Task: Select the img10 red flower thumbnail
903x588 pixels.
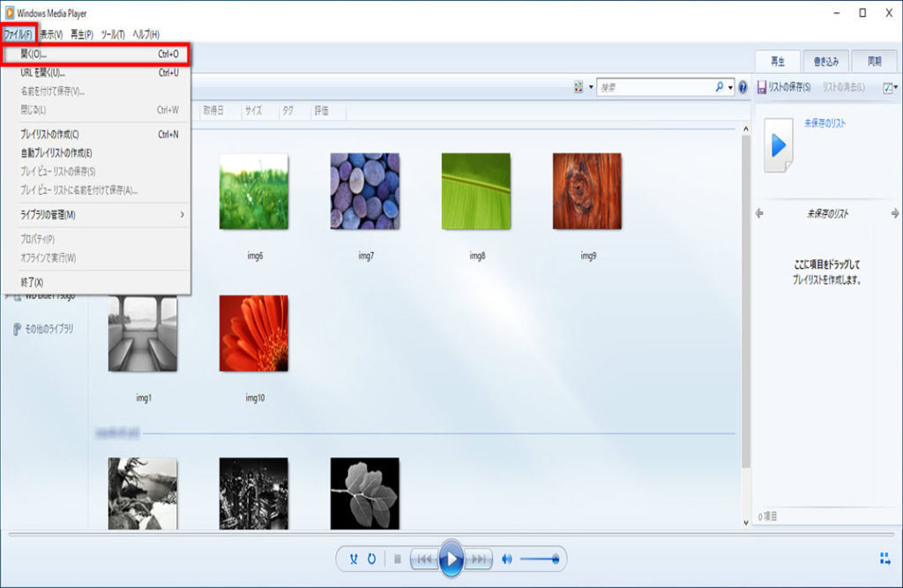Action: click(x=254, y=333)
